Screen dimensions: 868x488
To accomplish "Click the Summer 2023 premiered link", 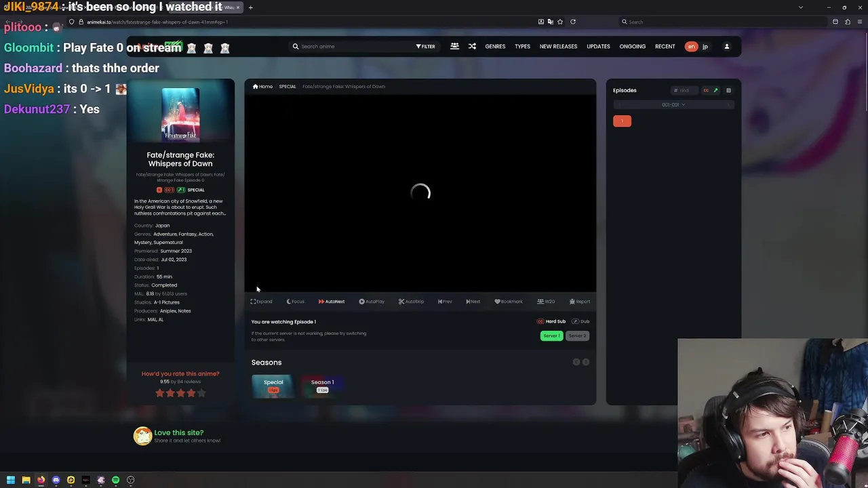I will click(x=176, y=251).
